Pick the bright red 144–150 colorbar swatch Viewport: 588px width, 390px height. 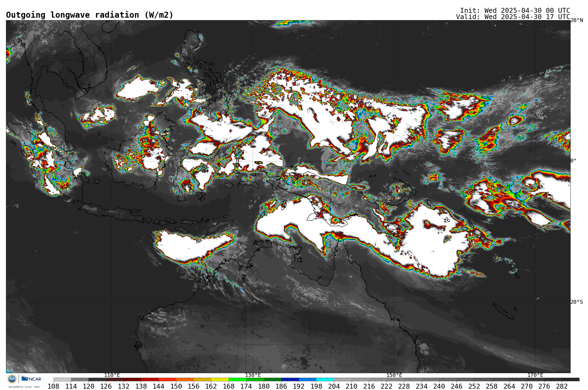[x=167, y=379]
